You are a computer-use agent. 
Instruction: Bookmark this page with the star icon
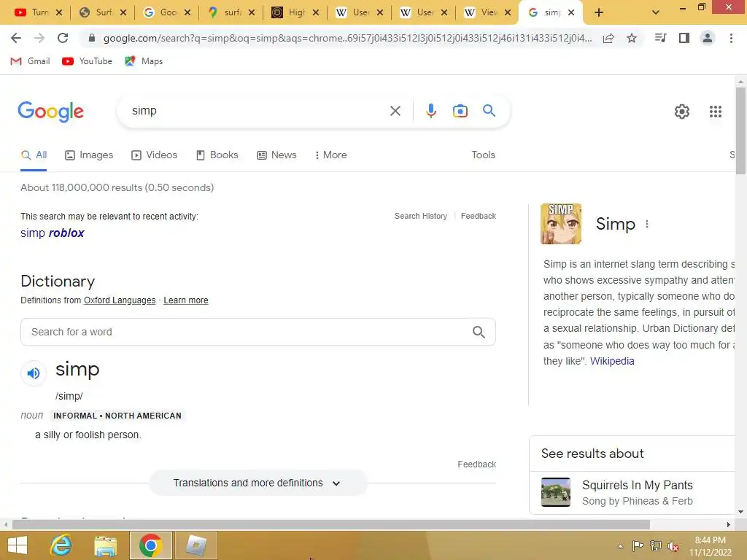632,38
